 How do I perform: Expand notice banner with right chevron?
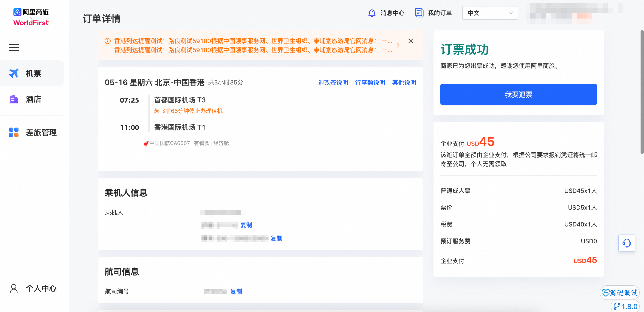pyautogui.click(x=398, y=45)
